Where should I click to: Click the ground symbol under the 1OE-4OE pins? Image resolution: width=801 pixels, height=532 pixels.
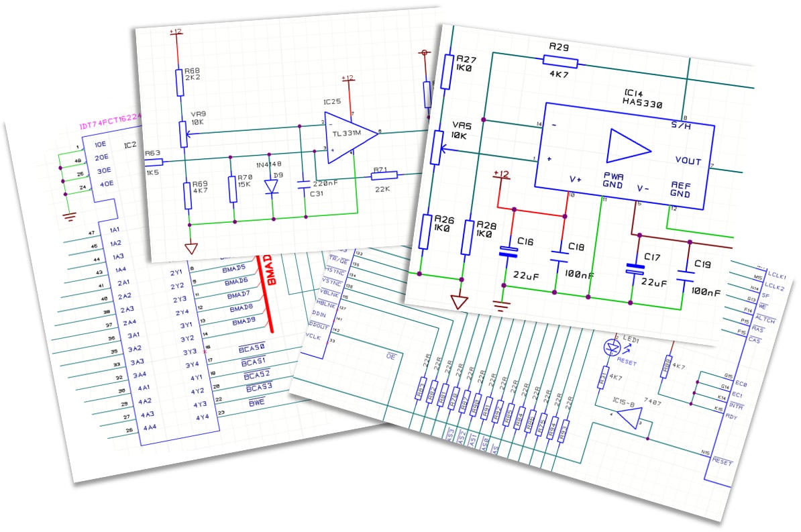[x=69, y=217]
